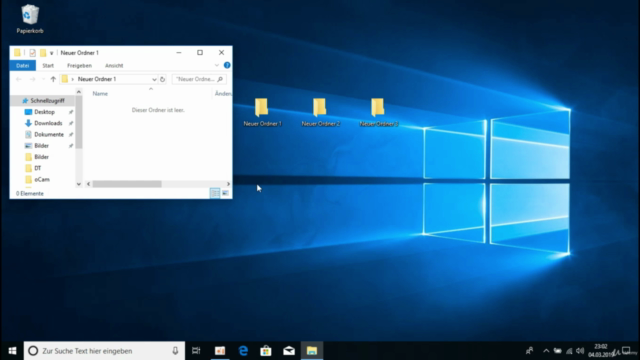Open Task View on the taskbar
The height and width of the screenshot is (360, 640).
[196, 351]
